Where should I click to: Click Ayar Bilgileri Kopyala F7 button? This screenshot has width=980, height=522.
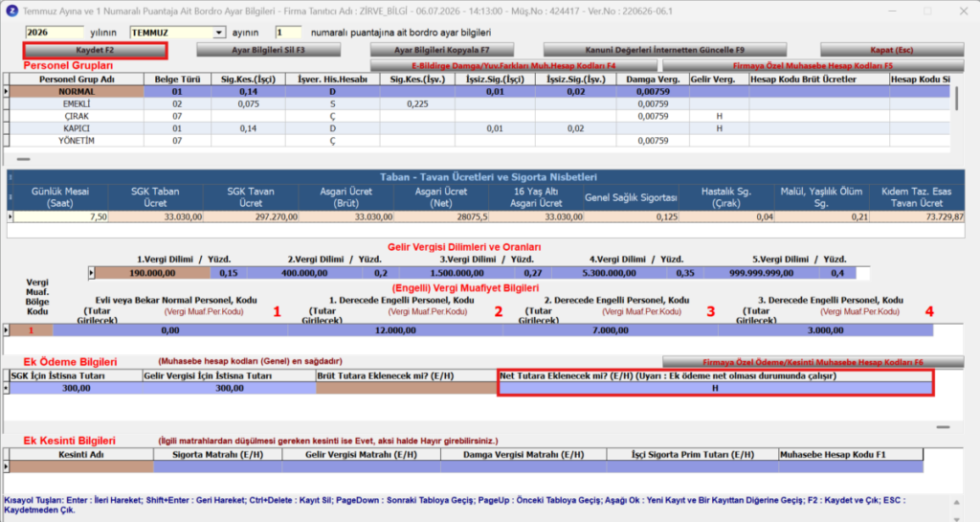442,50
